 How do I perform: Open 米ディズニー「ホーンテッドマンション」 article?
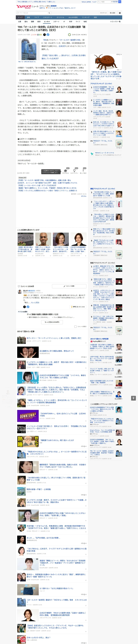click(54, 338)
